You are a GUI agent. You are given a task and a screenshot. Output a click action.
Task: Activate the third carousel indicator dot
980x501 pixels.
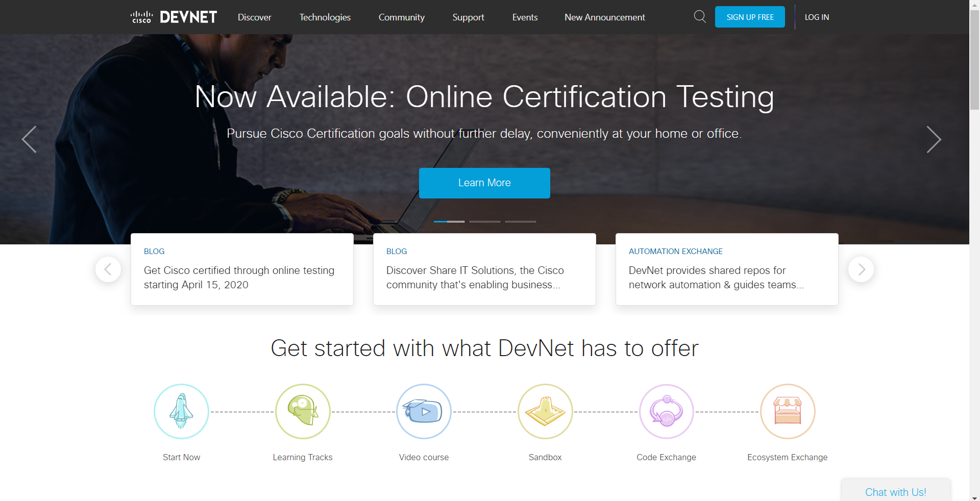click(520, 221)
